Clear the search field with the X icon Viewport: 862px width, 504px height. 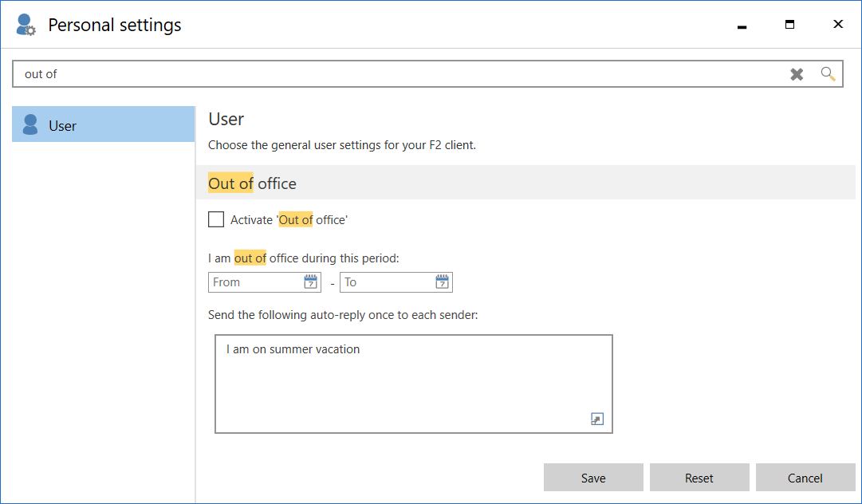point(797,74)
